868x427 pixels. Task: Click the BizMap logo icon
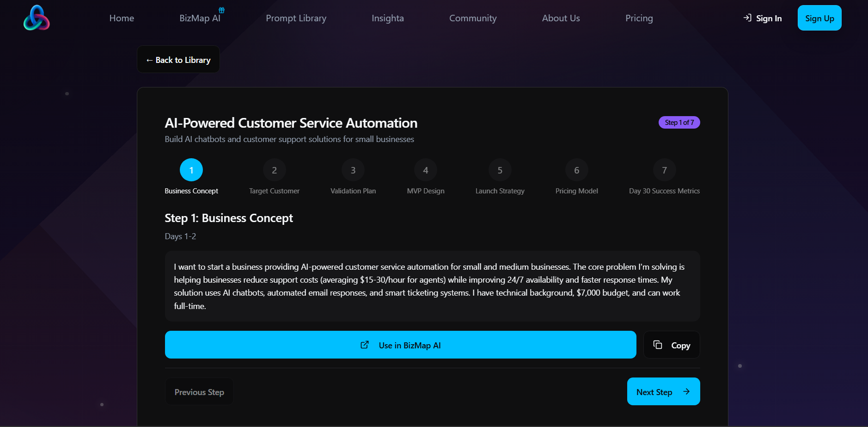(x=37, y=18)
